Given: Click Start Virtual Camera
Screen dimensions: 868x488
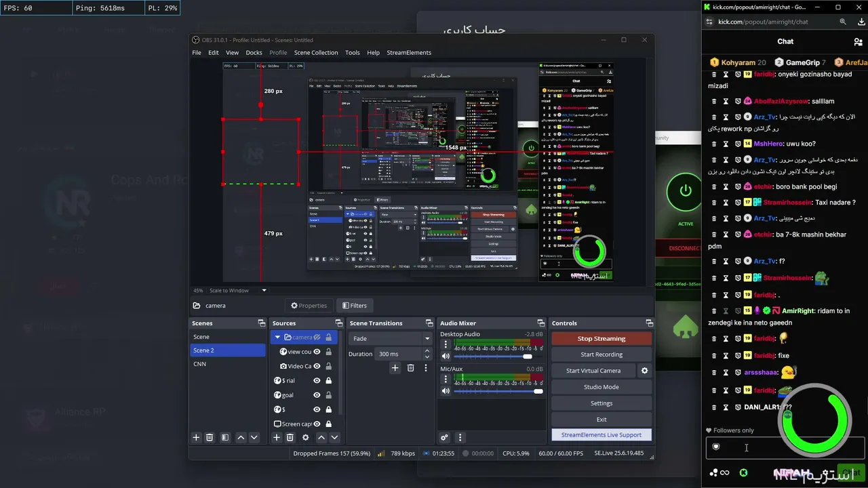Looking at the screenshot, I should (x=593, y=371).
